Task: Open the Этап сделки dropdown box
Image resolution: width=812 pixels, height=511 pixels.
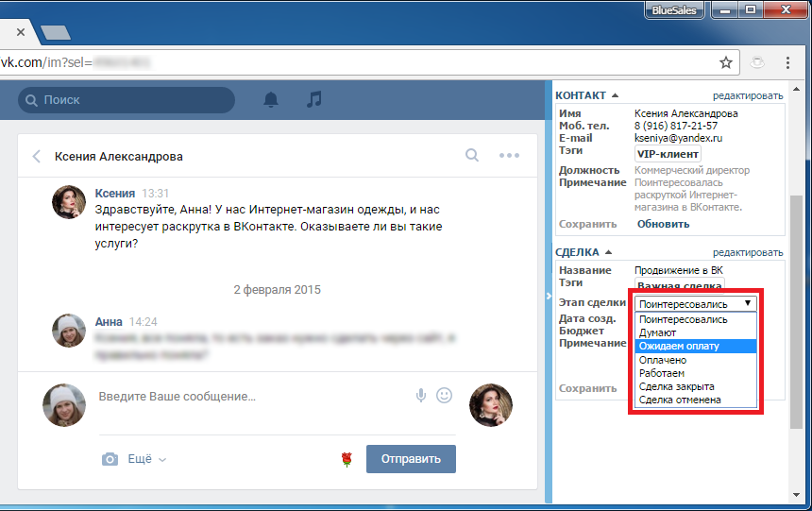Action: coord(696,303)
